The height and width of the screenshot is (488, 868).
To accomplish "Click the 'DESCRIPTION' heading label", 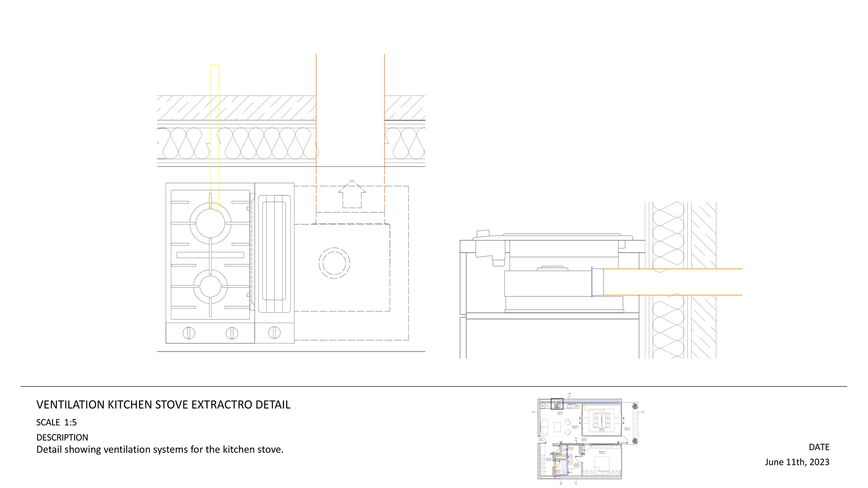I will pyautogui.click(x=62, y=437).
